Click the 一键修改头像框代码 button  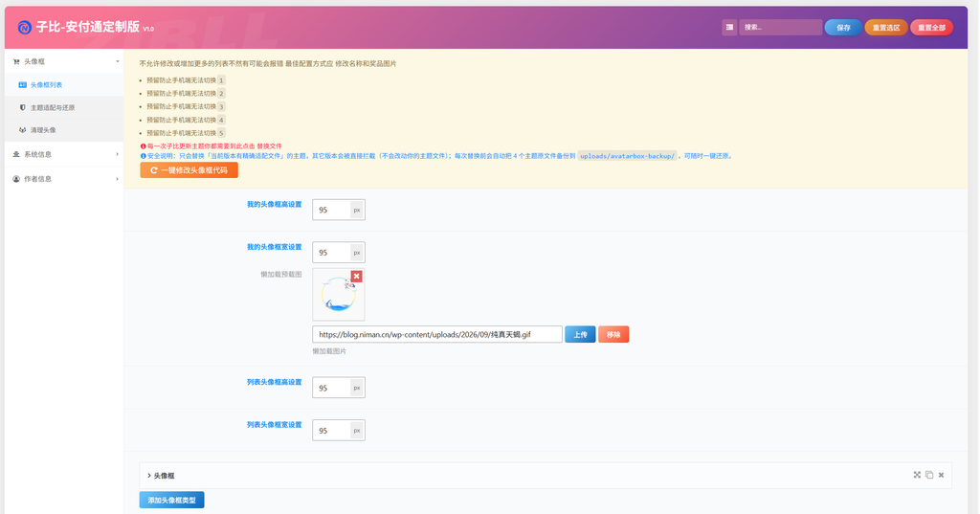tap(189, 170)
